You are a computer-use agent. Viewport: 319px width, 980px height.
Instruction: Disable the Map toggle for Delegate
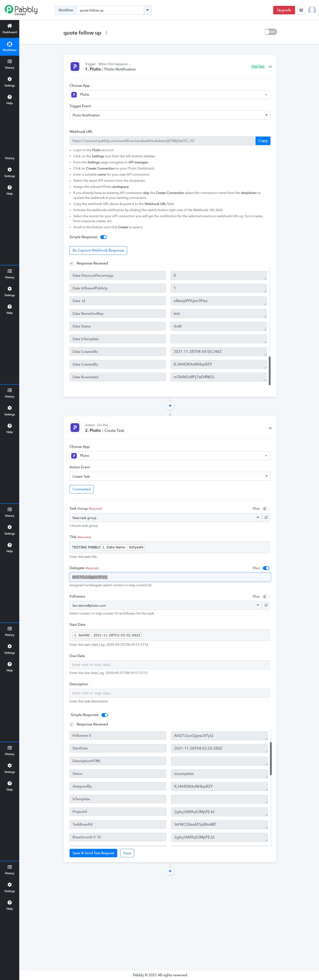(266, 568)
